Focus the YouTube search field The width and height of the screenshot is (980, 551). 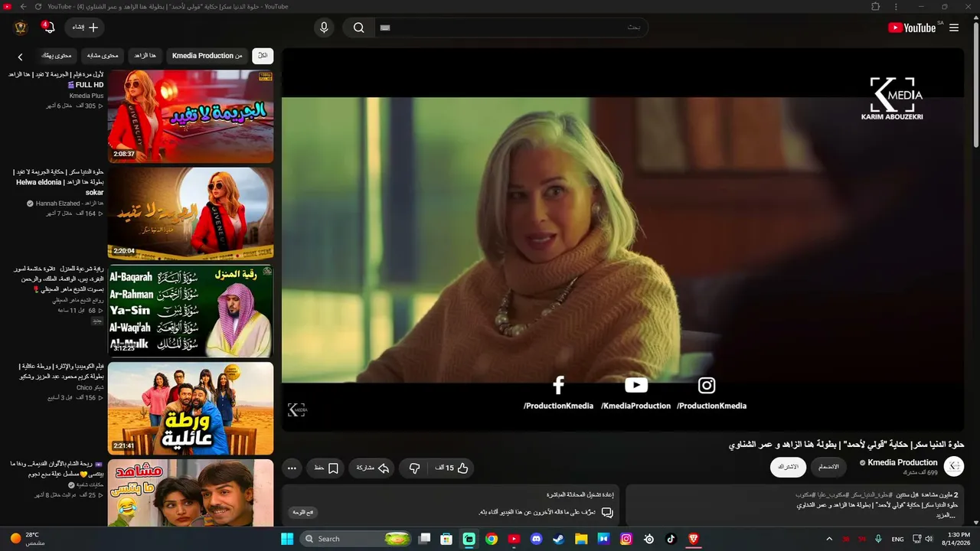pyautogui.click(x=513, y=28)
